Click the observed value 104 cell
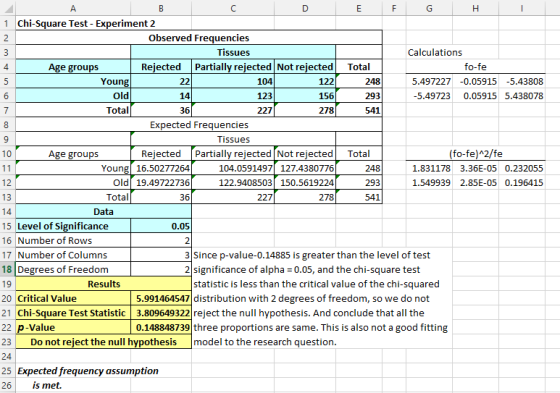The image size is (560, 393). [233, 81]
